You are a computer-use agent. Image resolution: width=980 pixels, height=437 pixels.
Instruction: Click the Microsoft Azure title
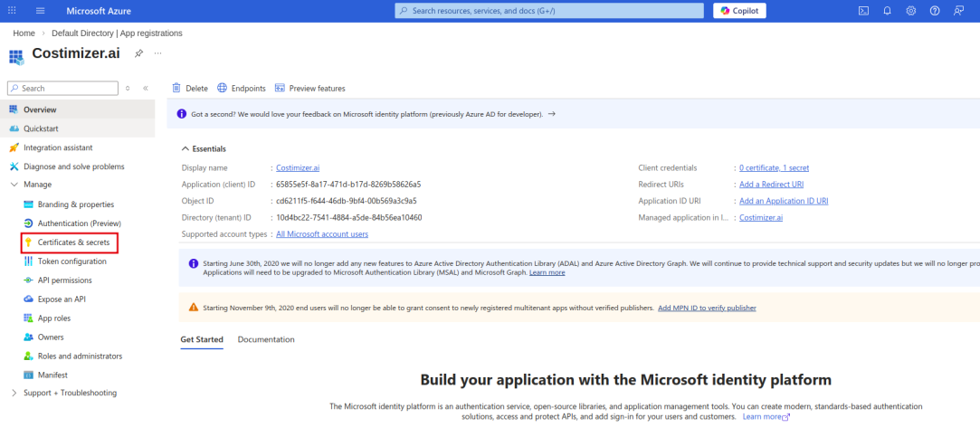pyautogui.click(x=99, y=11)
